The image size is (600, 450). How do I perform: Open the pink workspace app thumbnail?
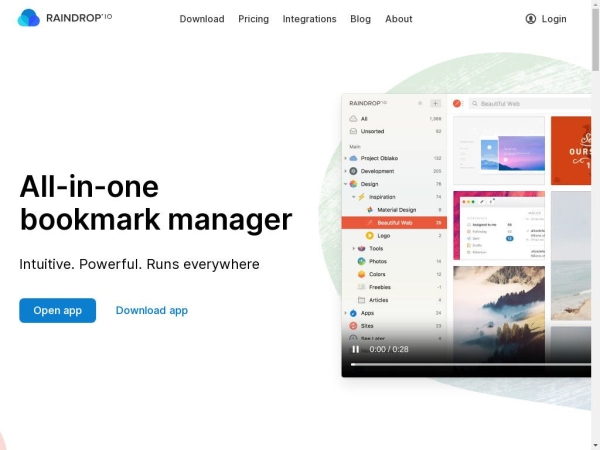[x=499, y=225]
